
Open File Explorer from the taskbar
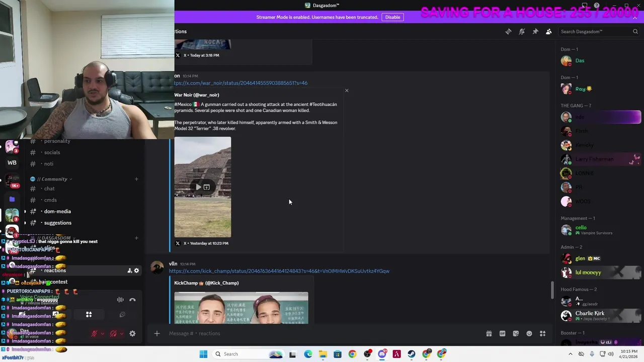click(323, 354)
